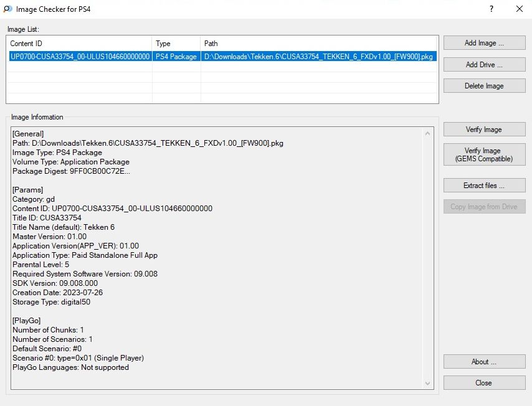Click the Path line in image information

point(148,143)
